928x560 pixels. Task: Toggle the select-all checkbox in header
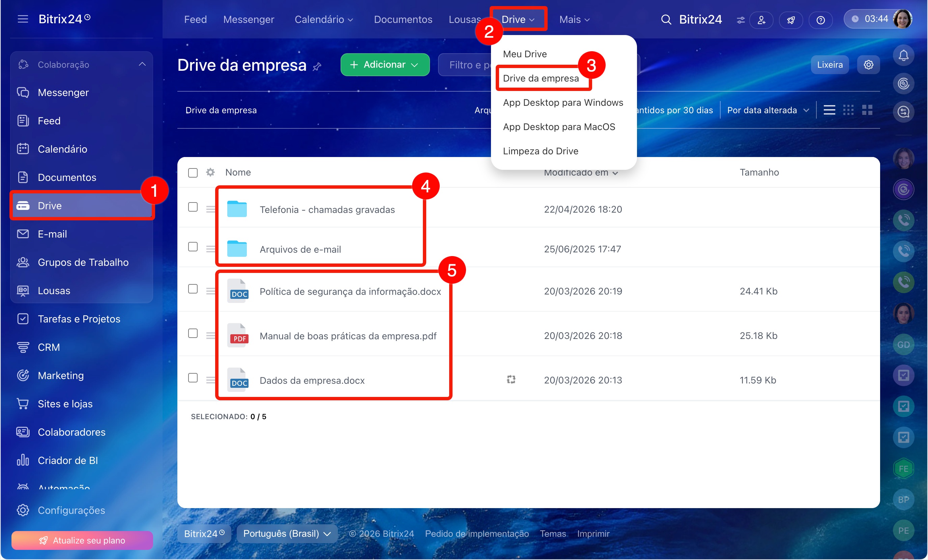193,173
